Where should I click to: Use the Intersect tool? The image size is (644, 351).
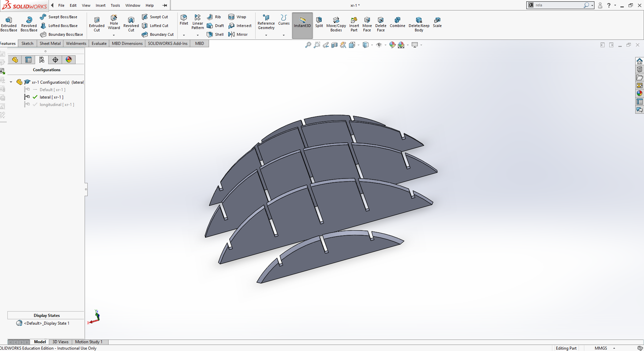(x=240, y=26)
